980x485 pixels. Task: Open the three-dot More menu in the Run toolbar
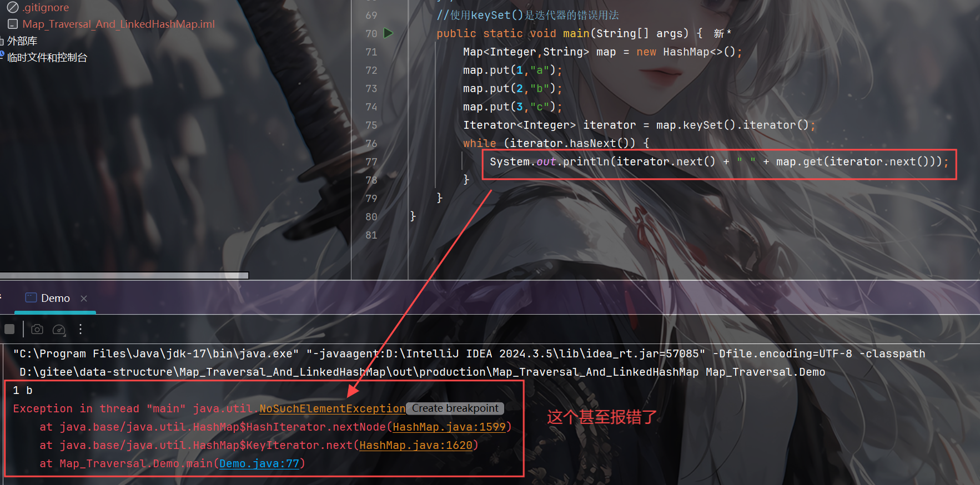pos(81,329)
